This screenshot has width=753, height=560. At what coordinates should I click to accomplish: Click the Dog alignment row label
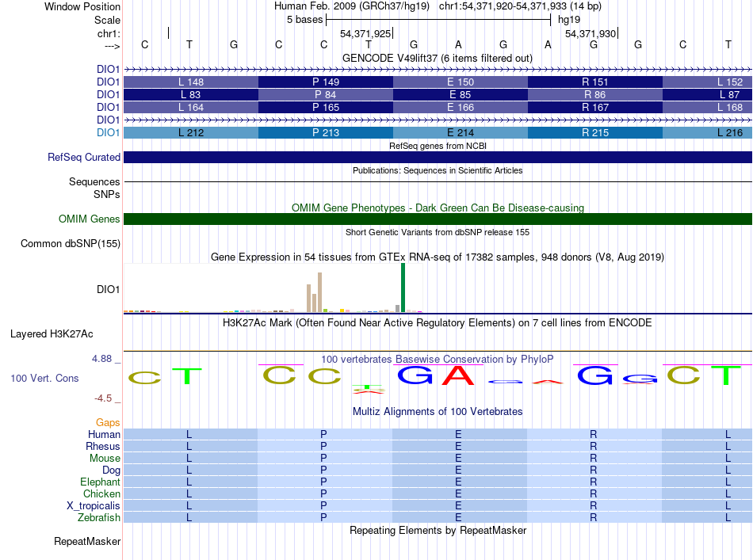(111, 470)
